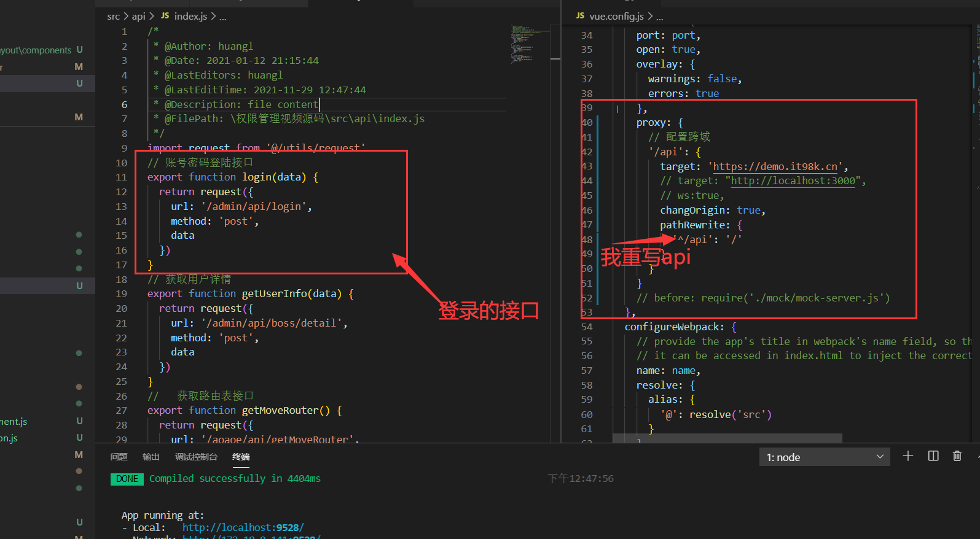Click the '@Author: huangl' comment line

coord(203,46)
